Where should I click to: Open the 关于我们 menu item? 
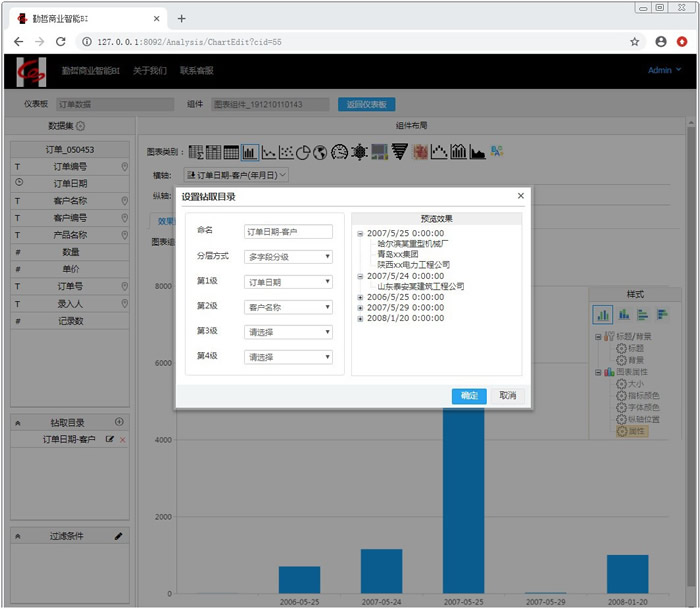(x=149, y=71)
